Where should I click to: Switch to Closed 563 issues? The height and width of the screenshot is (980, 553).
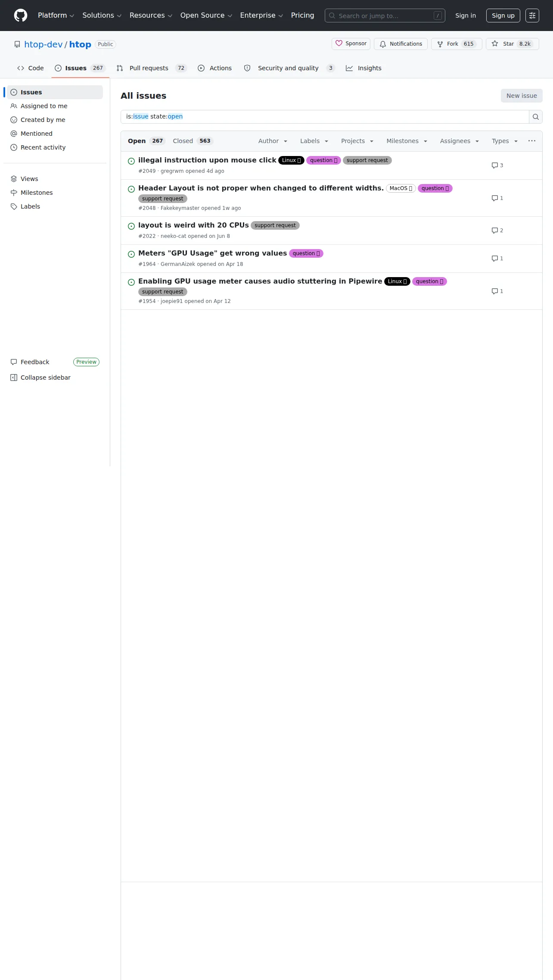[x=193, y=141]
